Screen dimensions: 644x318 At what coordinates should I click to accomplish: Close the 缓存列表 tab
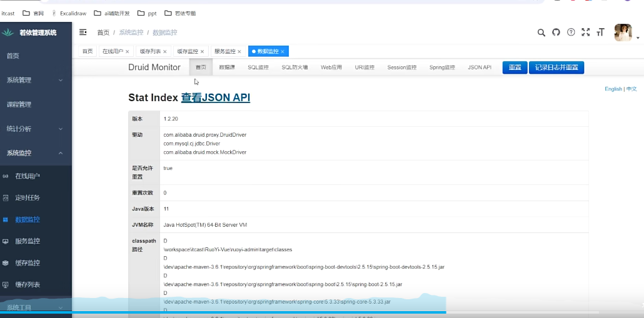[164, 52]
